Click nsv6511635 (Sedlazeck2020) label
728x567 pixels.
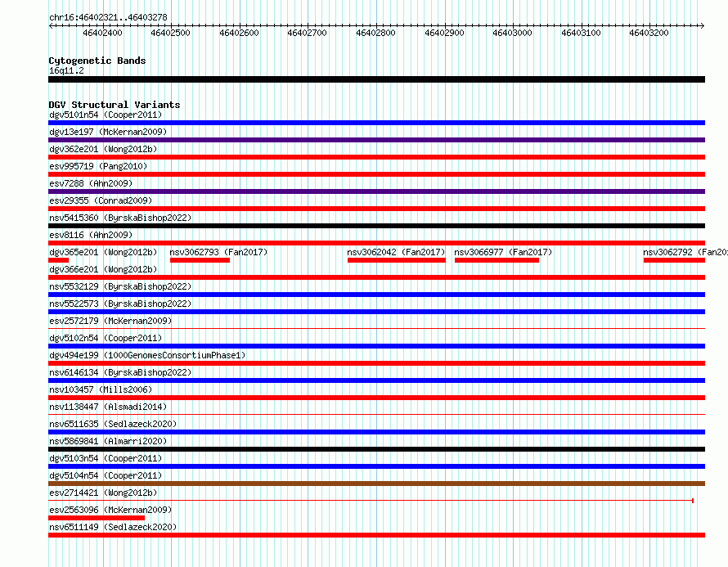113,424
